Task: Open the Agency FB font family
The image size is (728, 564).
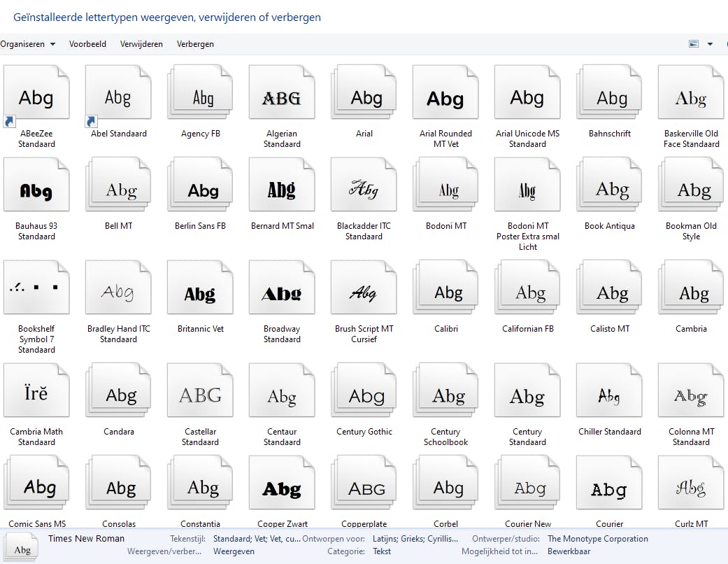Action: click(200, 92)
